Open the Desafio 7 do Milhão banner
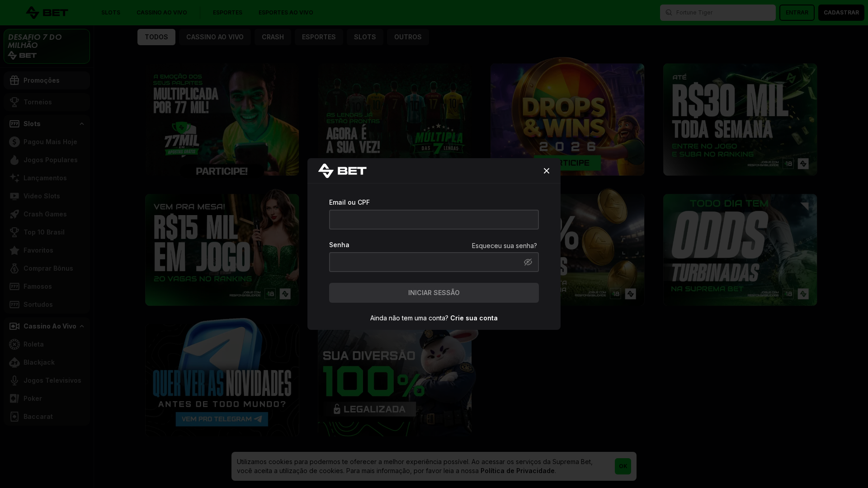Viewport: 868px width, 488px height. pos(47,47)
